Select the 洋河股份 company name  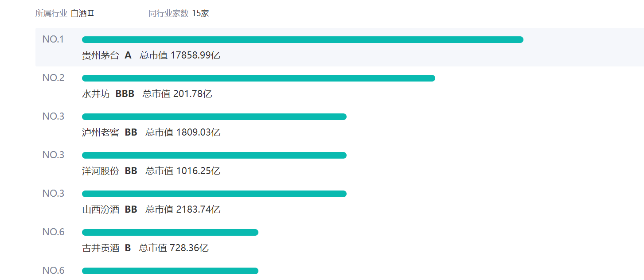pyautogui.click(x=101, y=171)
